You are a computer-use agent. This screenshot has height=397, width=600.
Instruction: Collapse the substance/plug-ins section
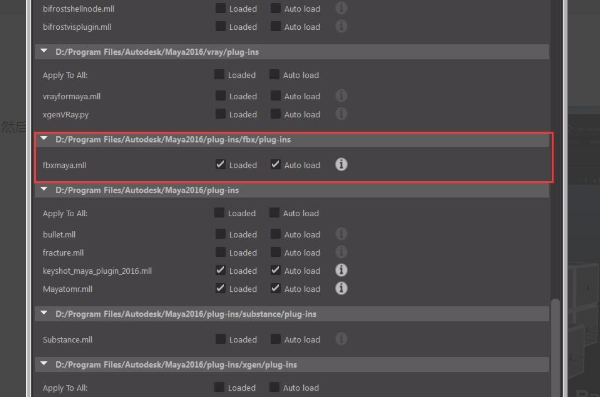tap(44, 313)
